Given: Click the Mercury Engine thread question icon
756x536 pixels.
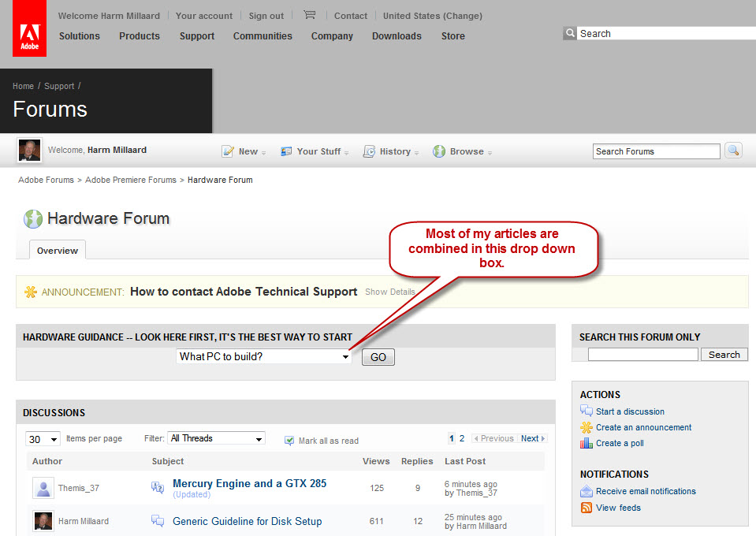Looking at the screenshot, I should click(x=158, y=487).
